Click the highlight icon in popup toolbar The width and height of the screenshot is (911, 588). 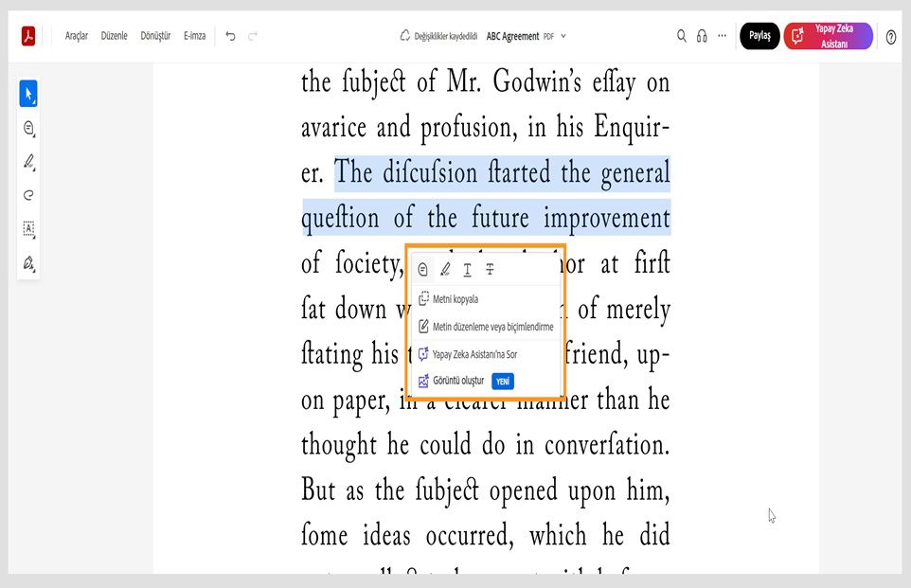[445, 270]
